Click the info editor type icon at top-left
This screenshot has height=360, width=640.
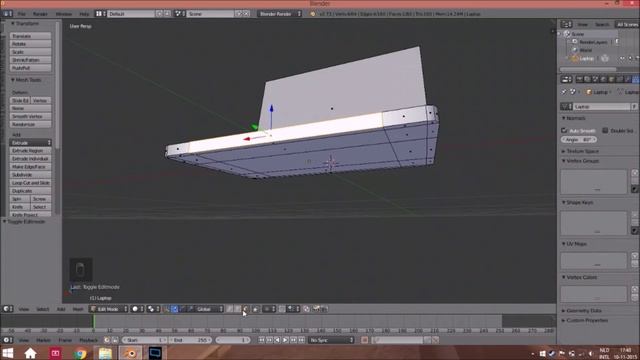[x=7, y=14]
